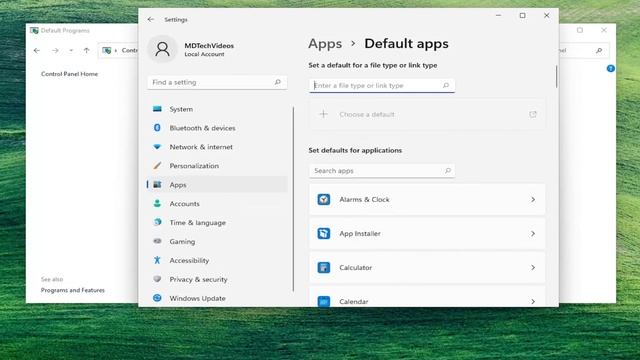Open Bluetooth & devices settings
The image size is (640, 360).
[217, 128]
